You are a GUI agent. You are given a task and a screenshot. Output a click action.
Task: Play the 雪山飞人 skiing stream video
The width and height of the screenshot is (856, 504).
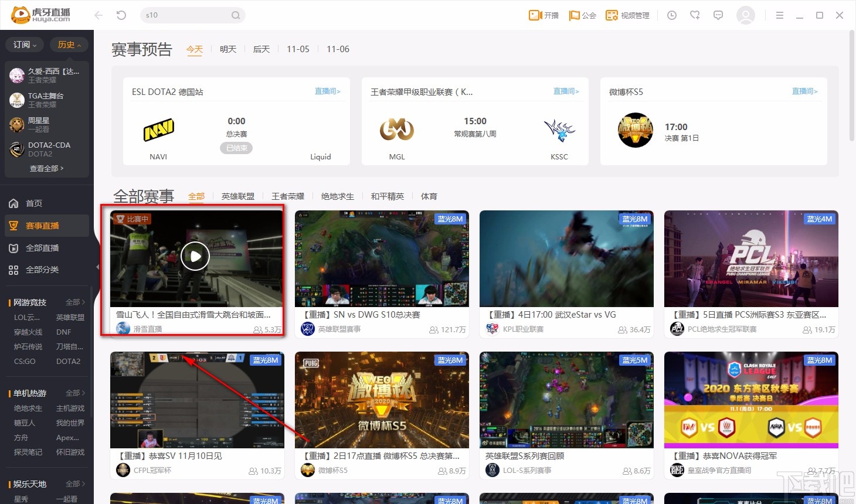click(x=194, y=256)
